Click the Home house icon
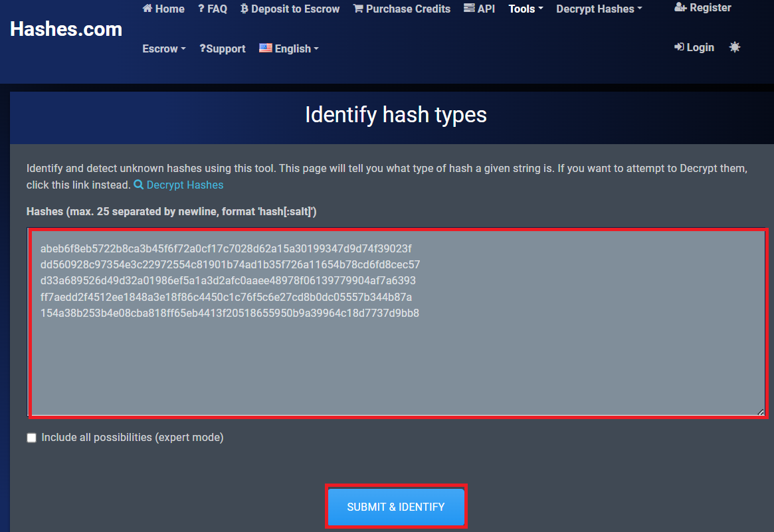 pos(147,9)
